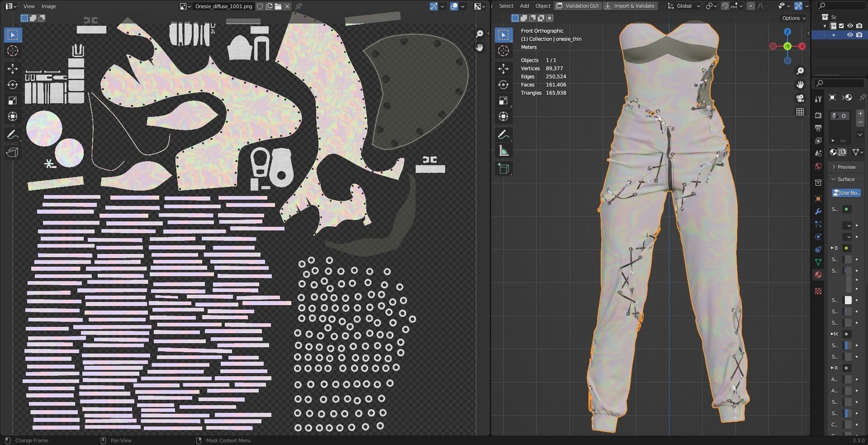Open the Options dropdown in the 3D viewport
This screenshot has width=868, height=445.
point(794,18)
